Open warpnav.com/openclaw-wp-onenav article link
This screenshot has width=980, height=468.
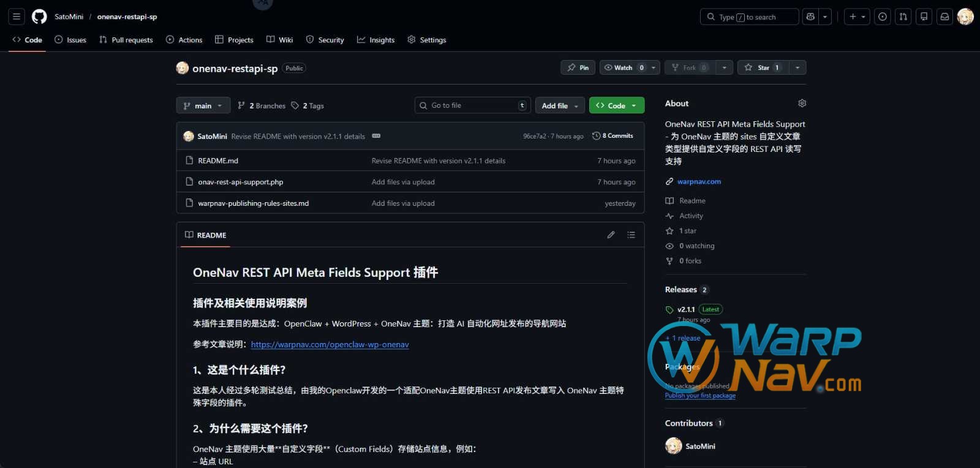pyautogui.click(x=330, y=344)
